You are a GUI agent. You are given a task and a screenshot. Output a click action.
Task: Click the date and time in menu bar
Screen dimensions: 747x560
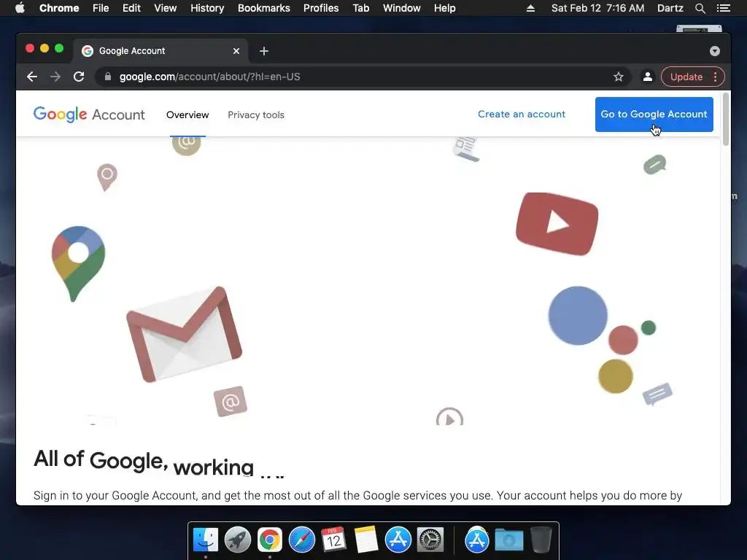click(x=597, y=8)
